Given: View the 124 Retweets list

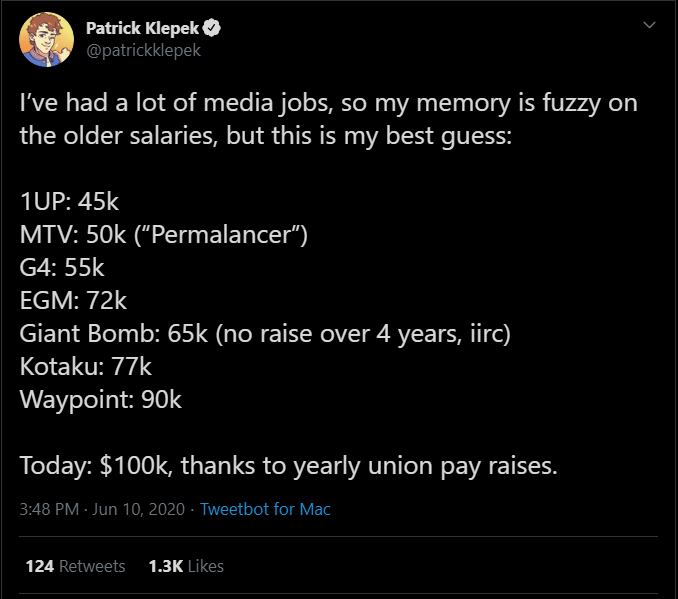Looking at the screenshot, I should click(76, 566).
